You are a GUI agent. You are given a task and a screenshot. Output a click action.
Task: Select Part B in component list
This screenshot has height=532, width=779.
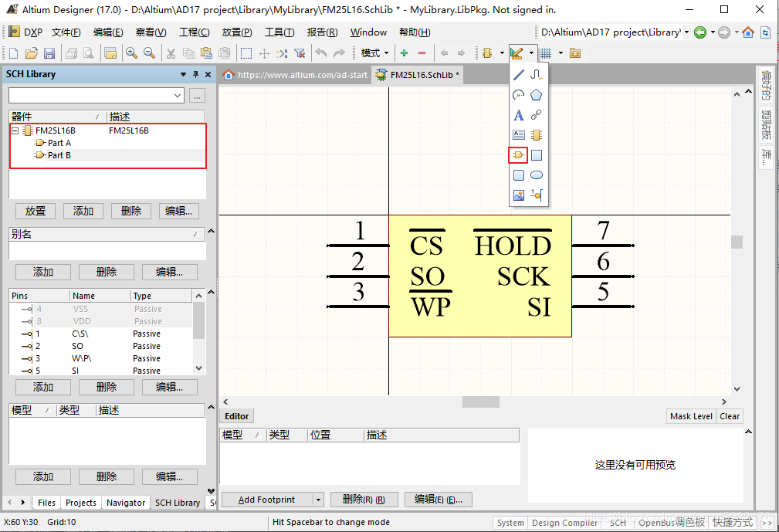[59, 155]
